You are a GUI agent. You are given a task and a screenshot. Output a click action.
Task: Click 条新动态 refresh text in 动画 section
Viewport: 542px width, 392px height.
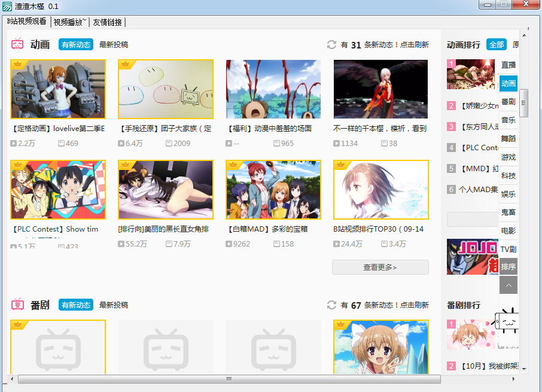pyautogui.click(x=397, y=45)
